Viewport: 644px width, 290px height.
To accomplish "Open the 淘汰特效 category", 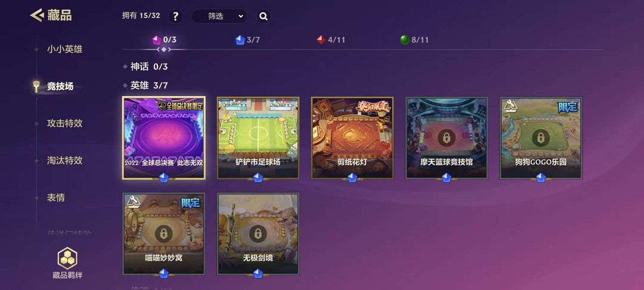I will coord(64,161).
